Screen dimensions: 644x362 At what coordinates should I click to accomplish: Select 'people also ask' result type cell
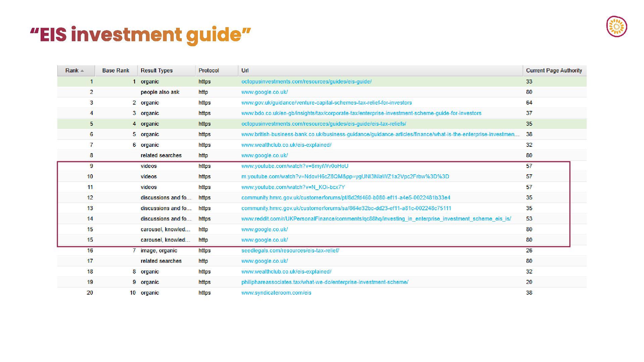(x=160, y=92)
